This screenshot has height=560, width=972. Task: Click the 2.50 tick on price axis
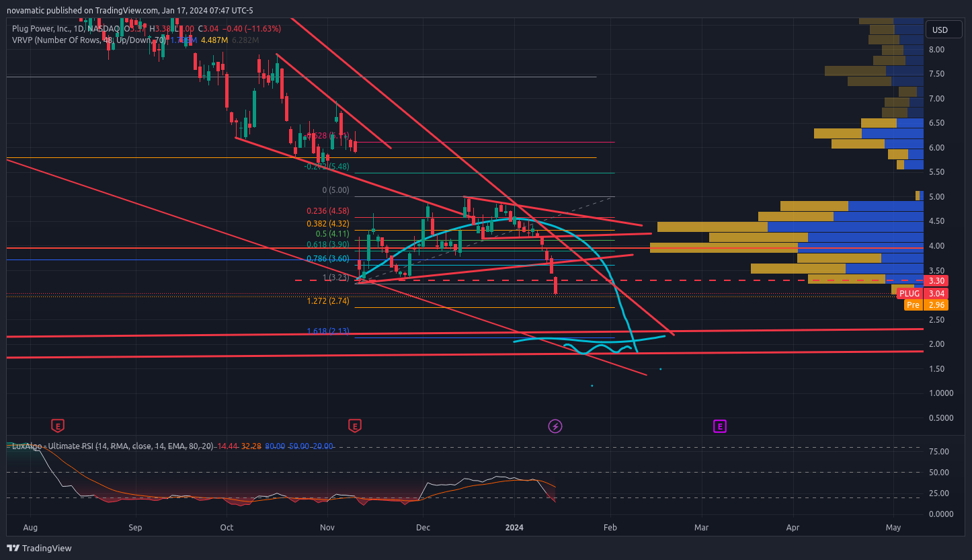(936, 319)
